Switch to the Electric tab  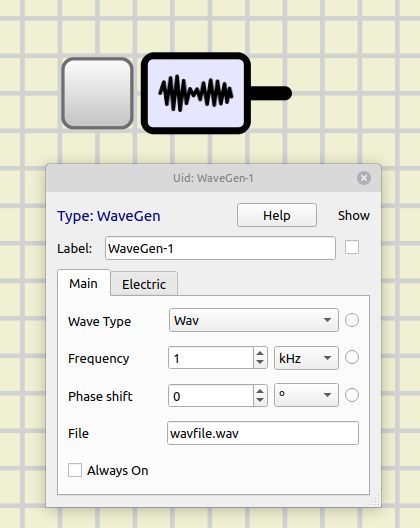(144, 284)
